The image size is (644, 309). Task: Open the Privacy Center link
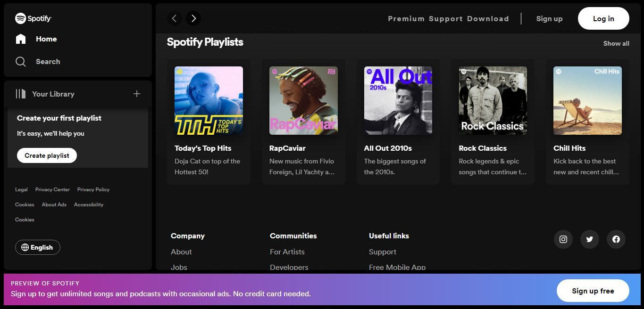point(52,189)
